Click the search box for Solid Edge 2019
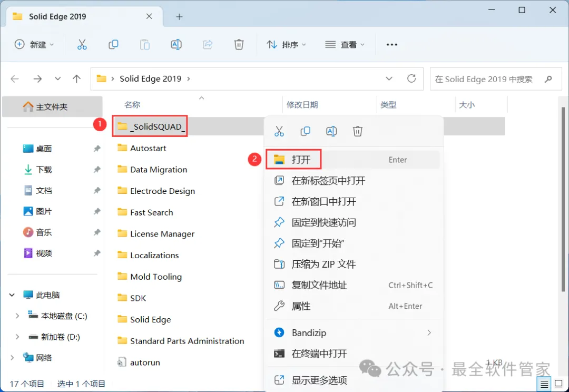The height and width of the screenshot is (392, 569). click(x=496, y=79)
